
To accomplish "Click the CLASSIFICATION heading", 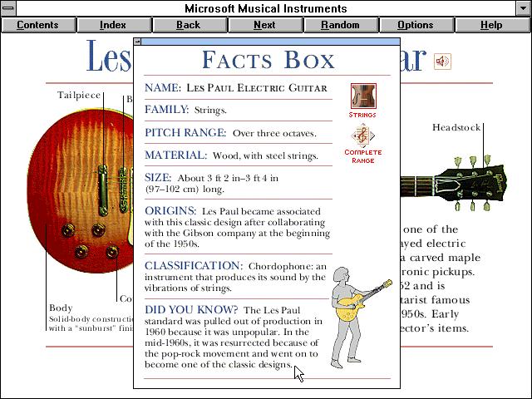I will [194, 265].
